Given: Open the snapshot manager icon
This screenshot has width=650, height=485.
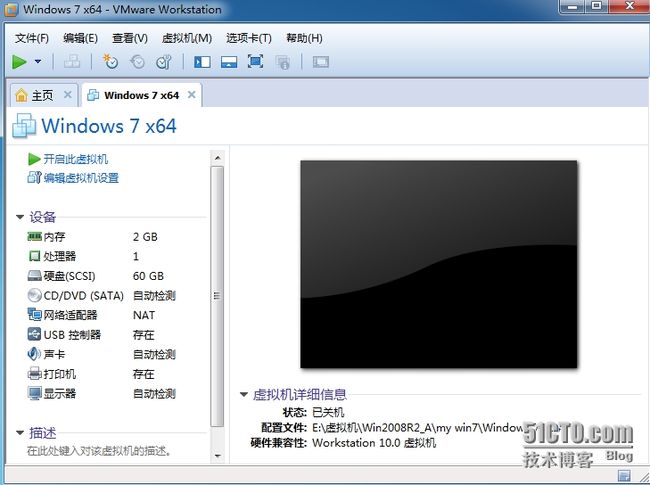Looking at the screenshot, I should tap(164, 62).
